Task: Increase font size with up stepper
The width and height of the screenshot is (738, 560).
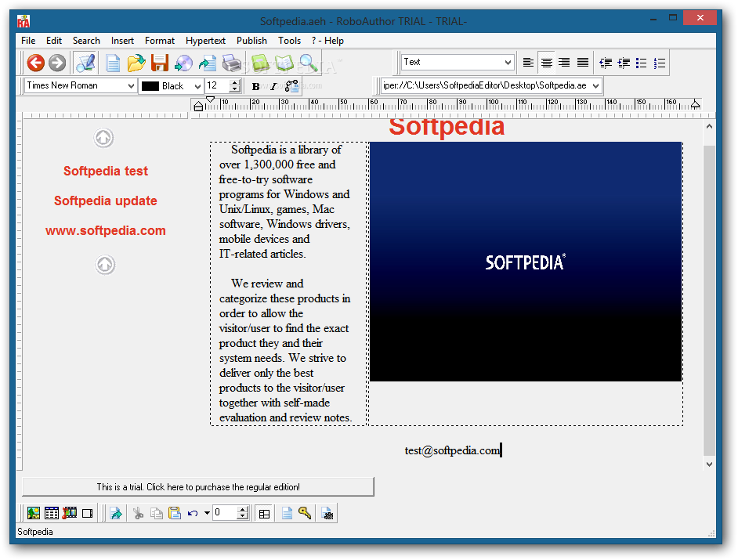Action: point(235,82)
